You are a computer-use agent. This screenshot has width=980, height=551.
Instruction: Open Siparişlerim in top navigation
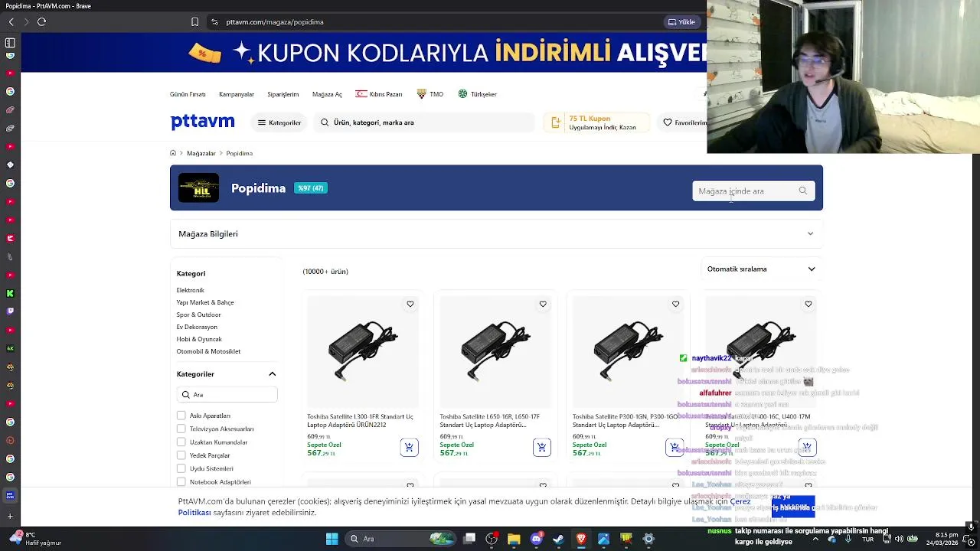(283, 94)
